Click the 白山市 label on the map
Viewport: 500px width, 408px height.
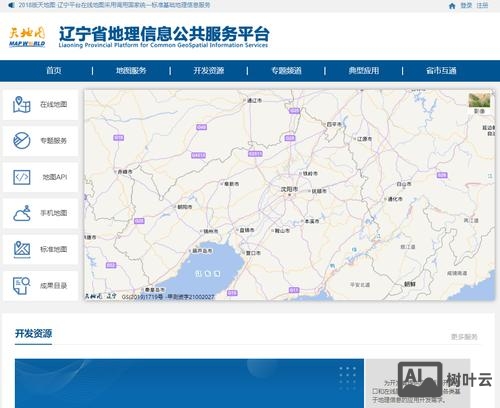[x=404, y=184]
